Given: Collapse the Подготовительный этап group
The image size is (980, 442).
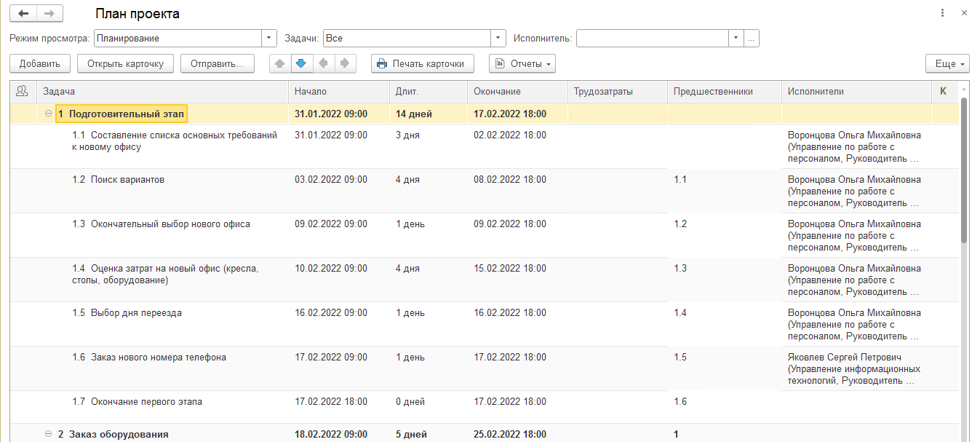Looking at the screenshot, I should pyautogui.click(x=49, y=114).
